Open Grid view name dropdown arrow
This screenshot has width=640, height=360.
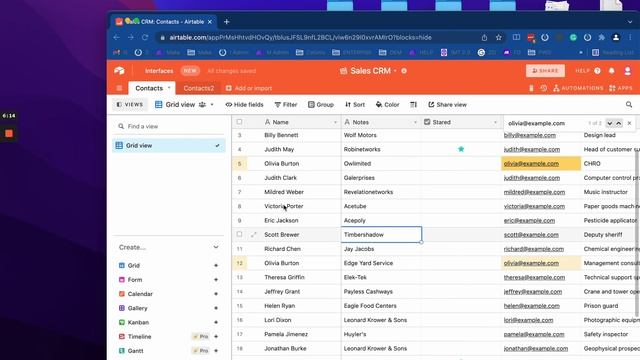(x=212, y=105)
